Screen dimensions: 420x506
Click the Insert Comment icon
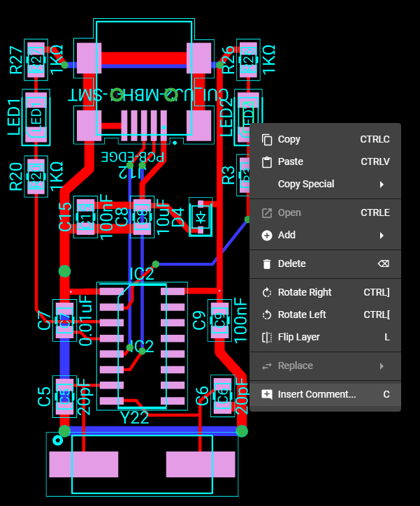(x=267, y=394)
